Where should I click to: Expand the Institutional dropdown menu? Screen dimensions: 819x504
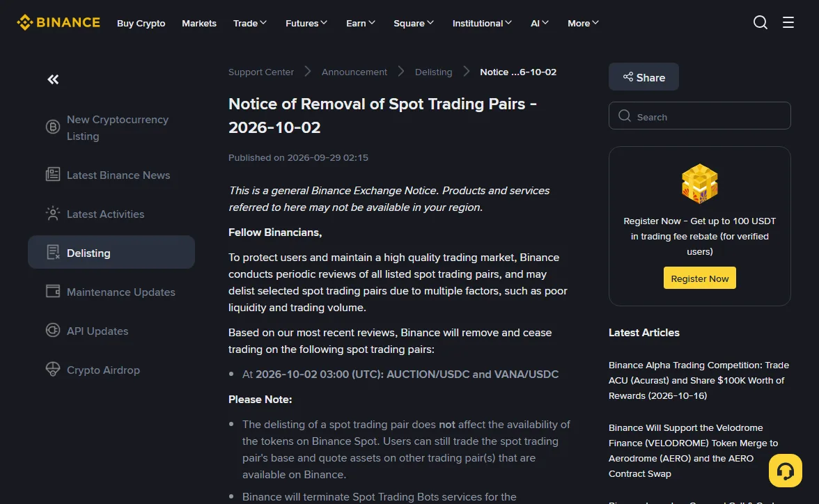(x=482, y=23)
